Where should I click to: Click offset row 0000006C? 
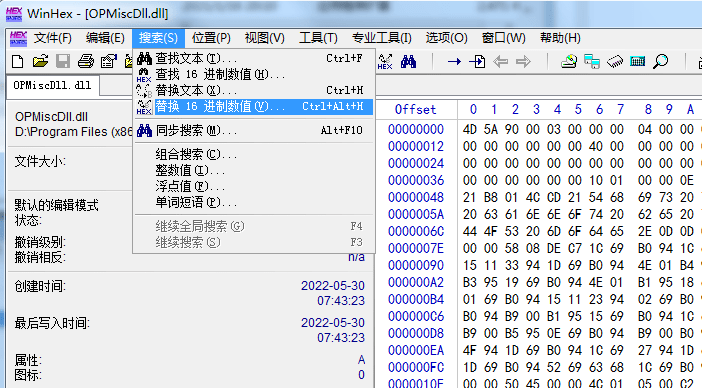(x=416, y=231)
